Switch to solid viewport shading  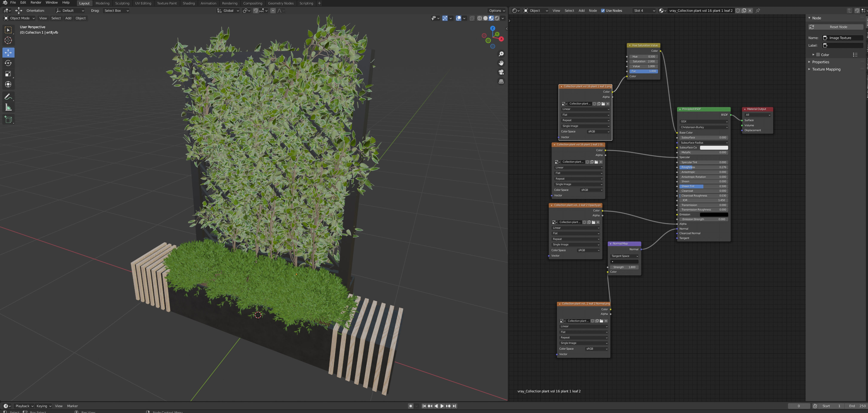(x=485, y=18)
